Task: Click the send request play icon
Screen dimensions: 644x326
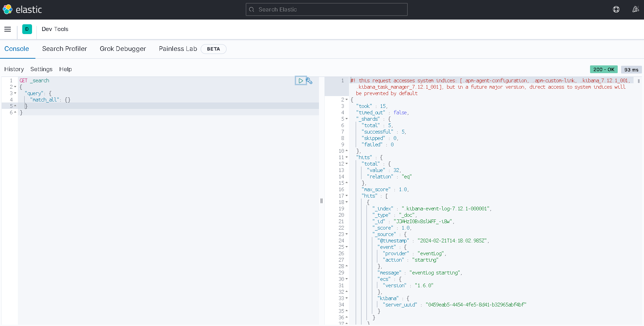Action: pos(300,81)
